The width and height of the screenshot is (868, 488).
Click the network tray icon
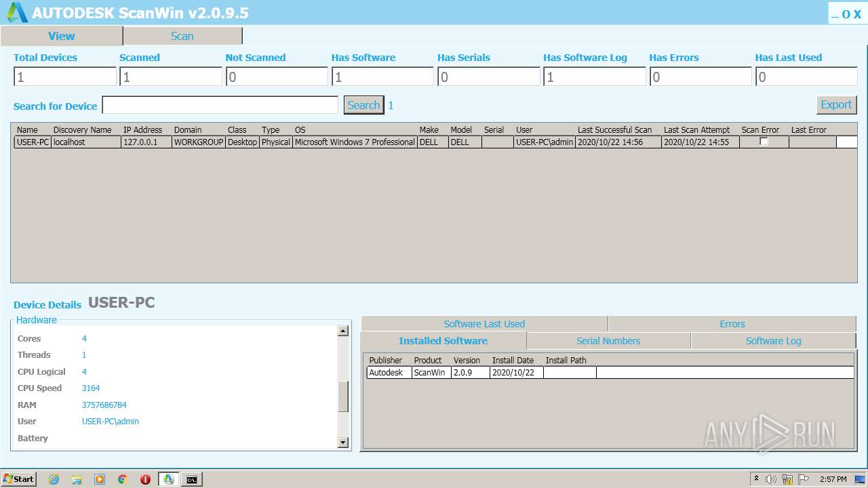click(x=787, y=479)
